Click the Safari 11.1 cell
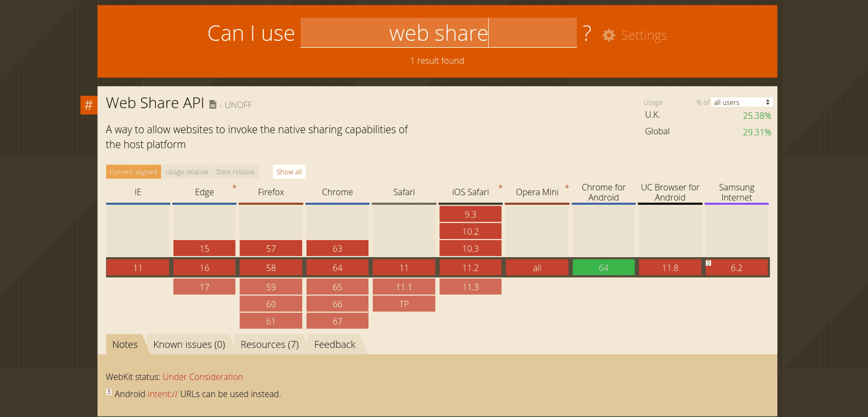This screenshot has width=868, height=417. tap(404, 287)
